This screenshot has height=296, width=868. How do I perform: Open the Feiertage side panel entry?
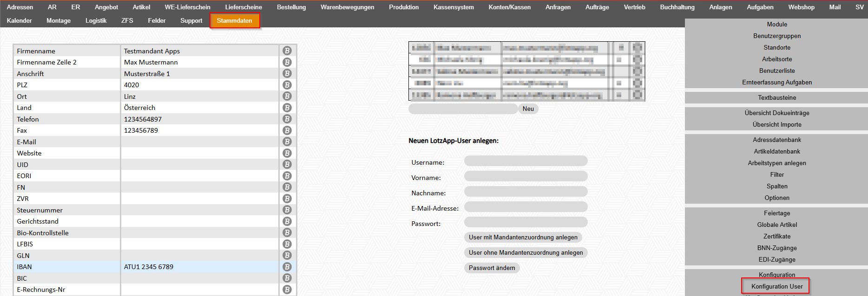(777, 213)
